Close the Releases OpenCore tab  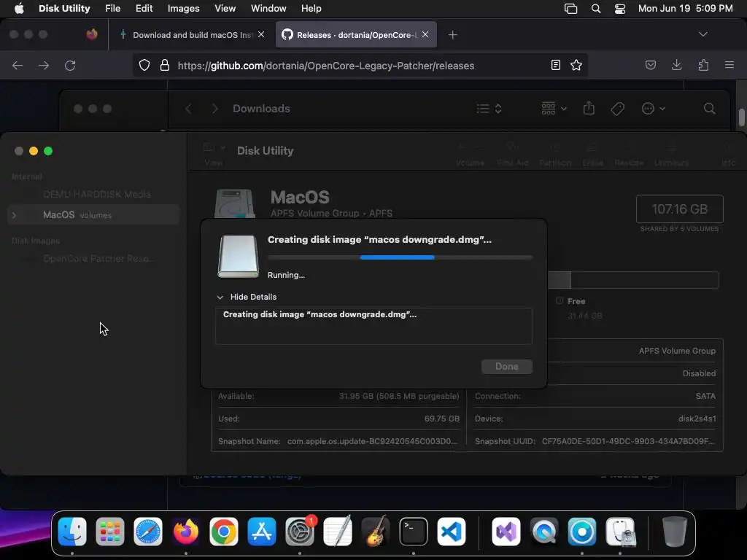coord(425,34)
